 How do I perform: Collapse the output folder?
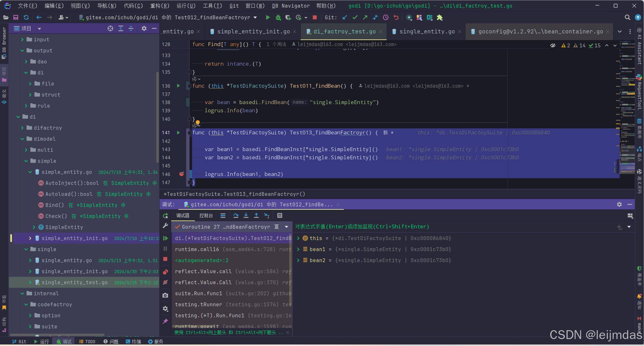[x=22, y=50]
